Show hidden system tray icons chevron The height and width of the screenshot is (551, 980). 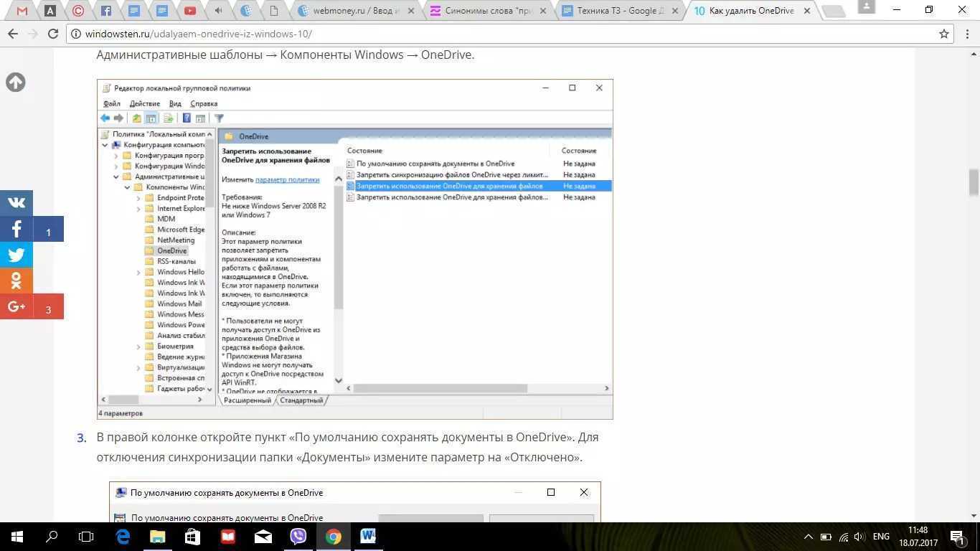[x=808, y=536]
